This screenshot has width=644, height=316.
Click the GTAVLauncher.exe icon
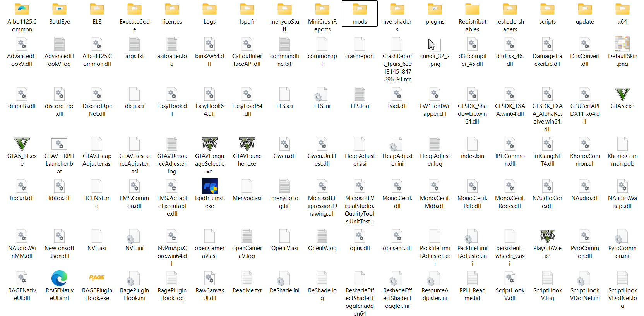247,144
